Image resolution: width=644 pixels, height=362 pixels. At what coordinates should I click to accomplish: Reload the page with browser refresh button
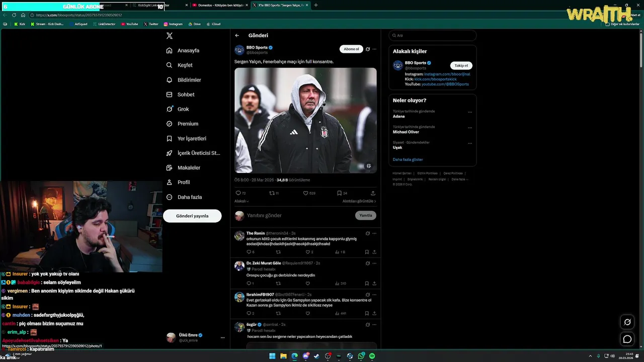pos(14,15)
